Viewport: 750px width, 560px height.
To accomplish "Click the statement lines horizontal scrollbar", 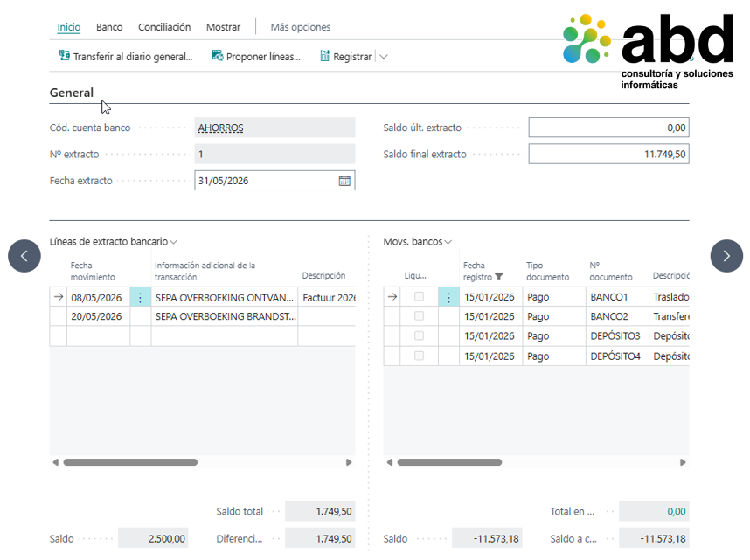I will tap(130, 462).
